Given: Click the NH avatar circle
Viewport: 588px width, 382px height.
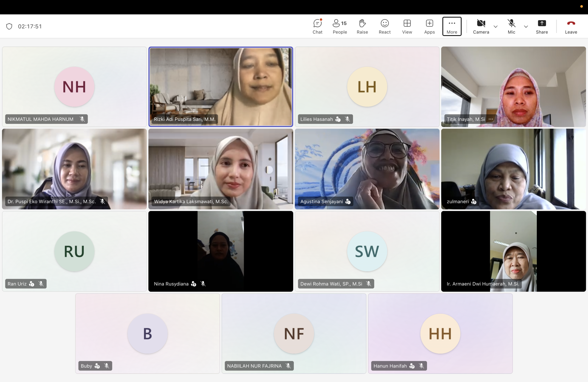Looking at the screenshot, I should (x=74, y=87).
